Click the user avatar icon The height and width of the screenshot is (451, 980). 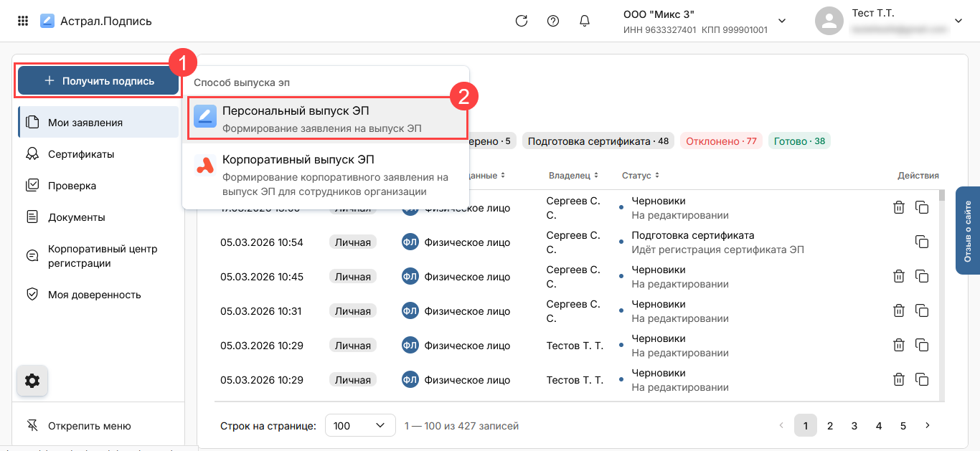(829, 21)
